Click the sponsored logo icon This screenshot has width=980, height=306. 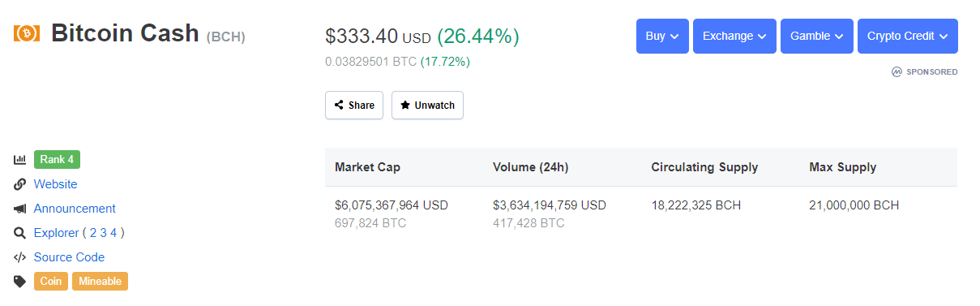(897, 71)
